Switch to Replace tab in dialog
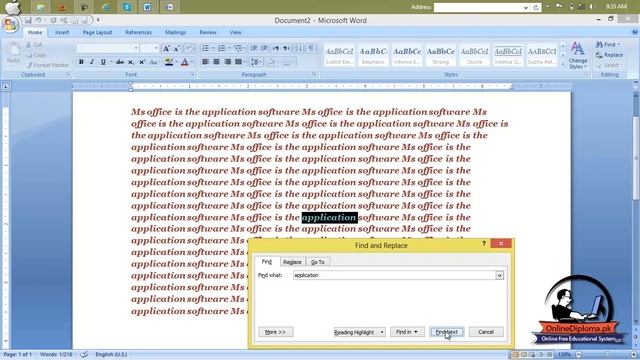 (292, 262)
